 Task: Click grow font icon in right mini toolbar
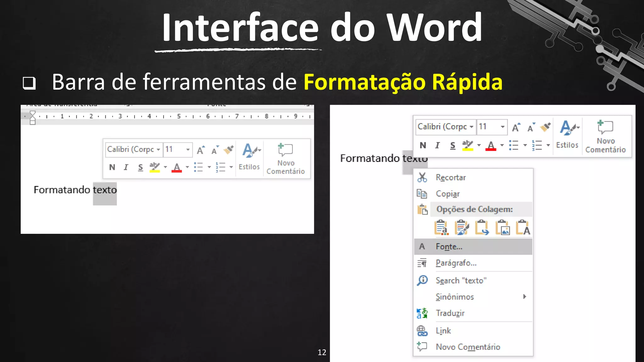tap(516, 127)
